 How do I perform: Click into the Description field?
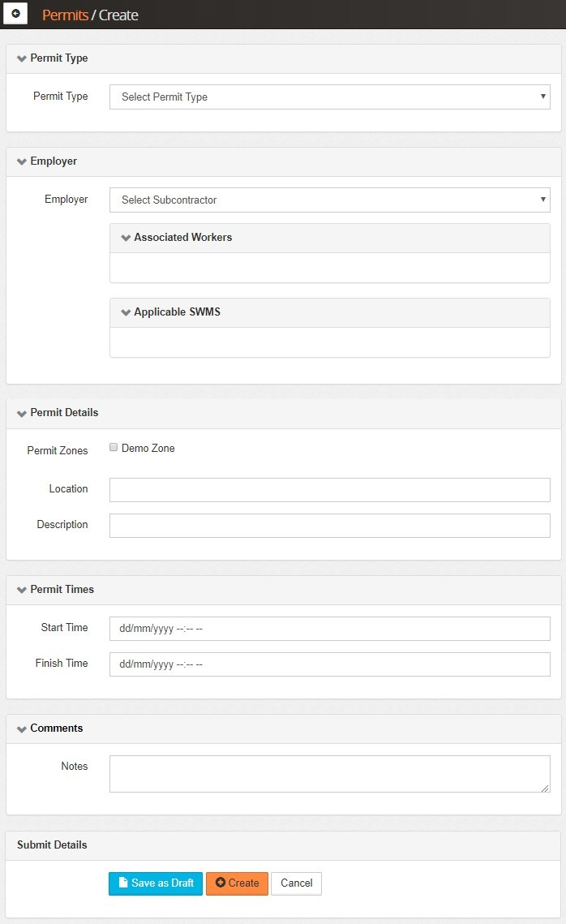coord(329,526)
